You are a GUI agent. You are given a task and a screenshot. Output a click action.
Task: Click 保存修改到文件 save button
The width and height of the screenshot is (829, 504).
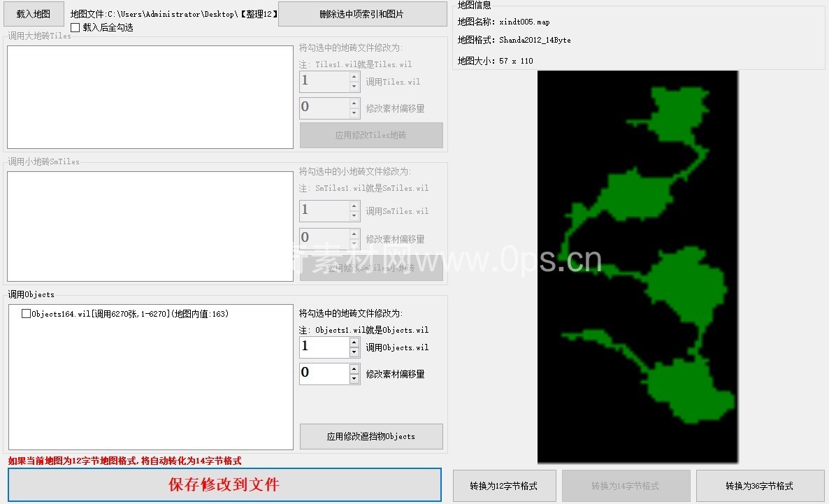point(224,485)
